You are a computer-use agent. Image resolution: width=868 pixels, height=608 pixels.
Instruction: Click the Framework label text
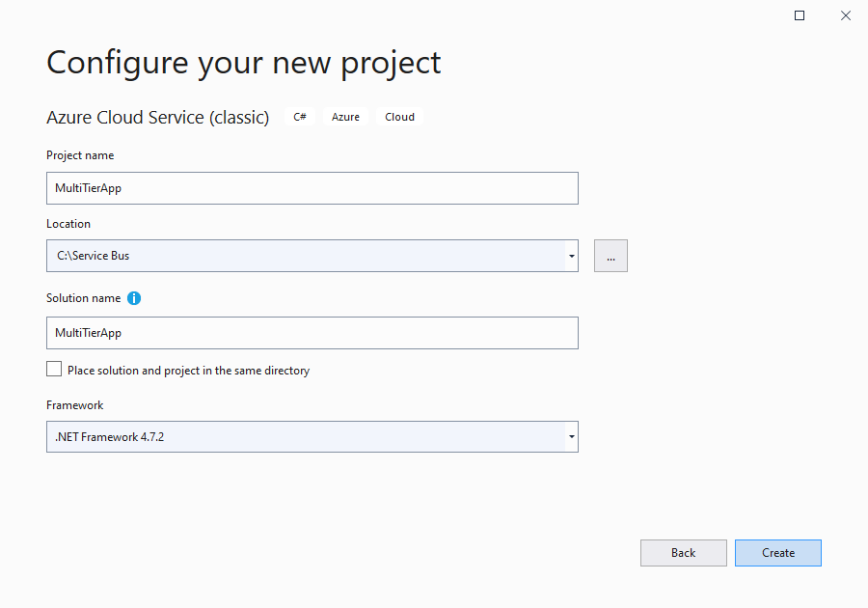[75, 405]
